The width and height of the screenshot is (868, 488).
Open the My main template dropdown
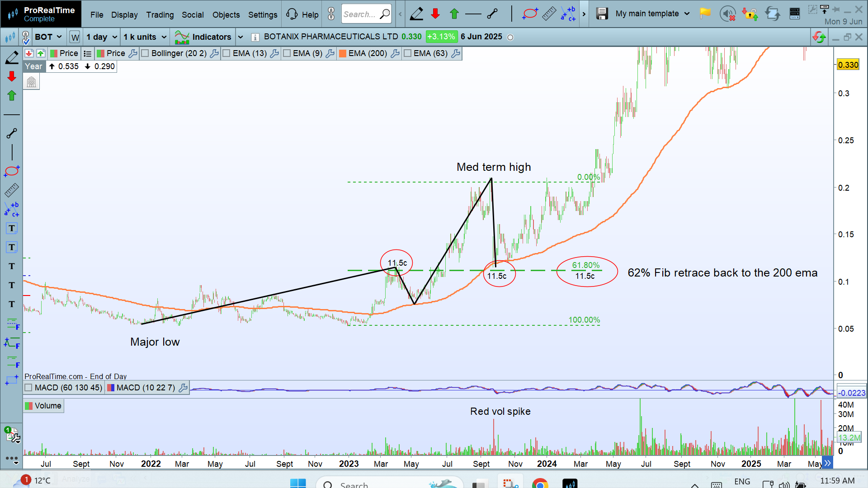pos(652,14)
